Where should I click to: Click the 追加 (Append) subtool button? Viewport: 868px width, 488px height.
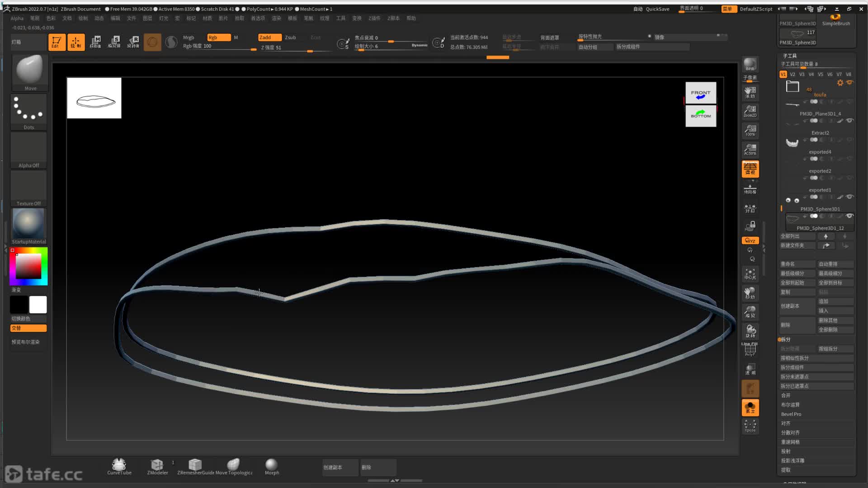(x=835, y=301)
